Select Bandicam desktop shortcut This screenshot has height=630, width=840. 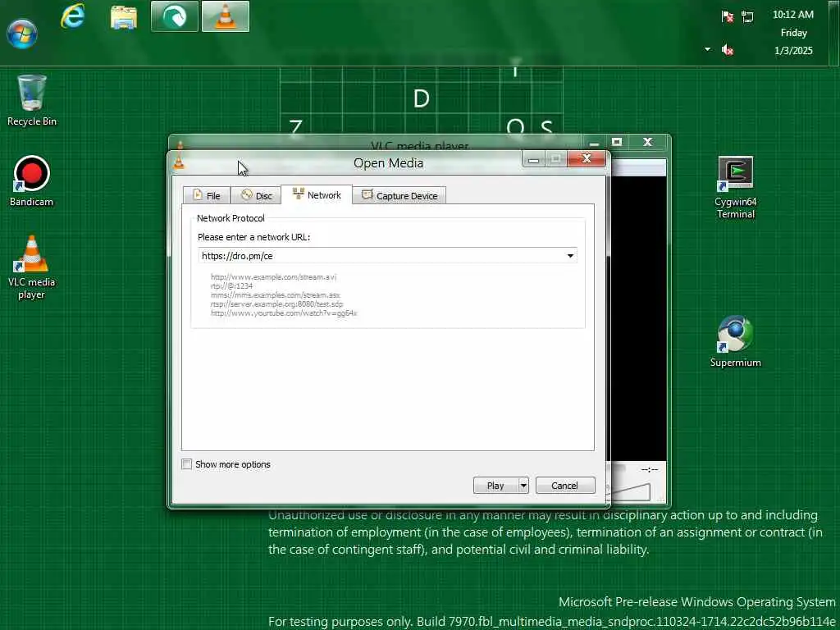pos(32,181)
